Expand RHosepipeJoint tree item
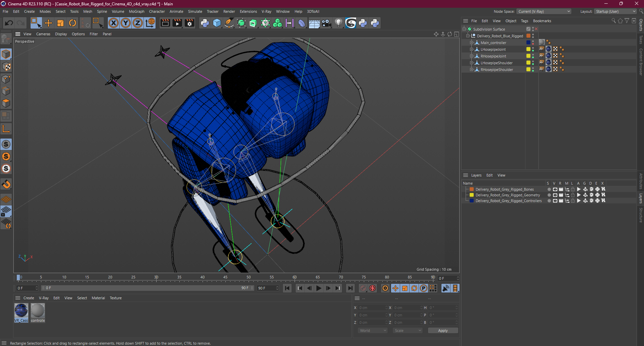644x346 pixels. click(472, 56)
